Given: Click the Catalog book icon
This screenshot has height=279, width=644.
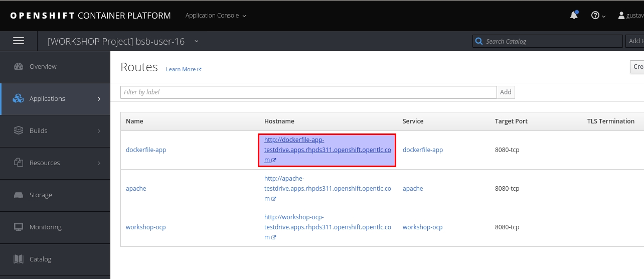Looking at the screenshot, I should coord(19,259).
